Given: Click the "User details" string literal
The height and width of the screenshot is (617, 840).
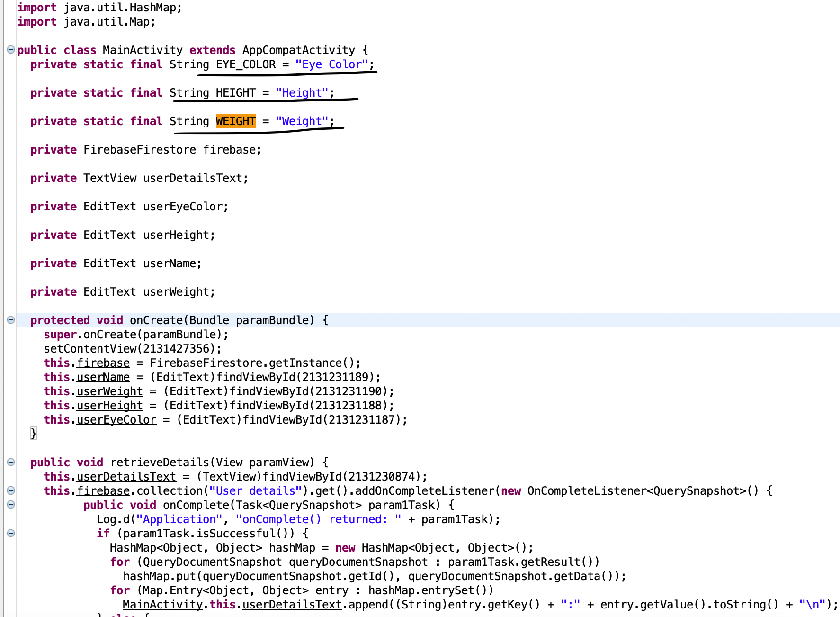Looking at the screenshot, I should coord(255,491).
